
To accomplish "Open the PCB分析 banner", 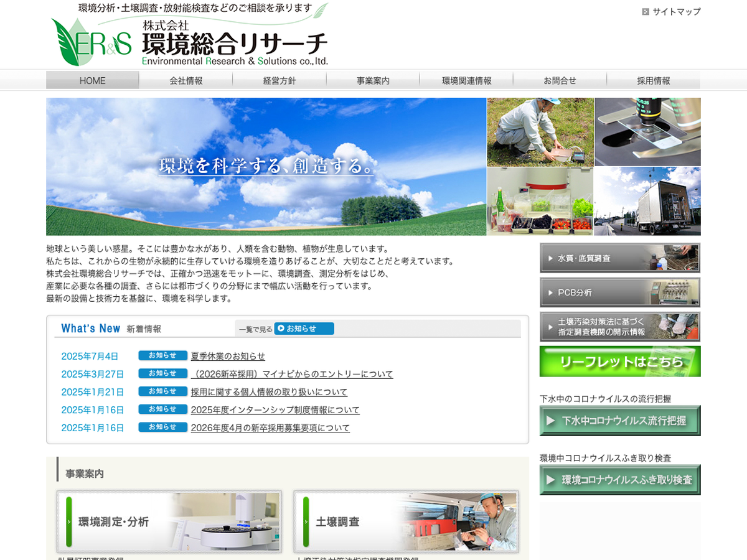I will pyautogui.click(x=619, y=292).
